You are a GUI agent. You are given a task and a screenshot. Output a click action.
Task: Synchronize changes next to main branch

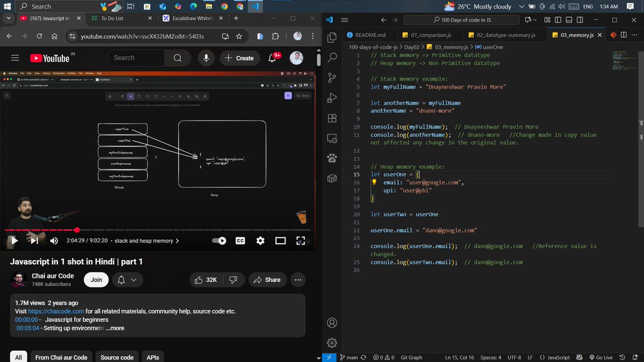[x=364, y=357]
